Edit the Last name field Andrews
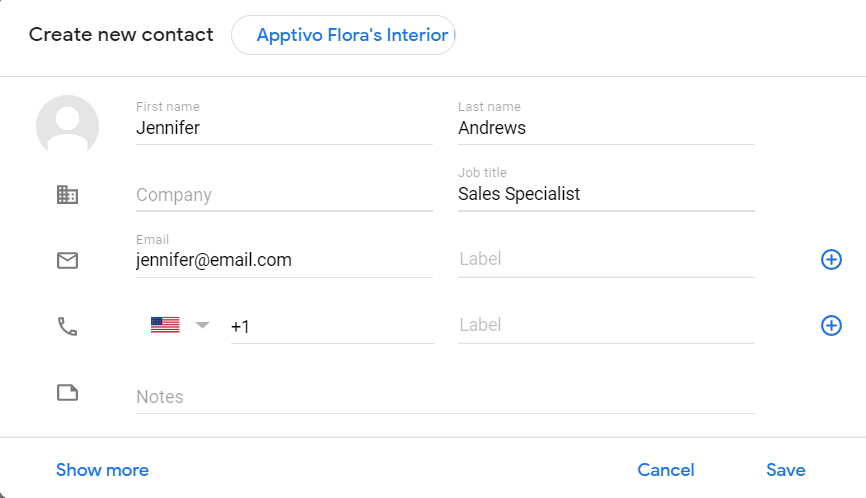The width and height of the screenshot is (866, 498). tap(605, 128)
